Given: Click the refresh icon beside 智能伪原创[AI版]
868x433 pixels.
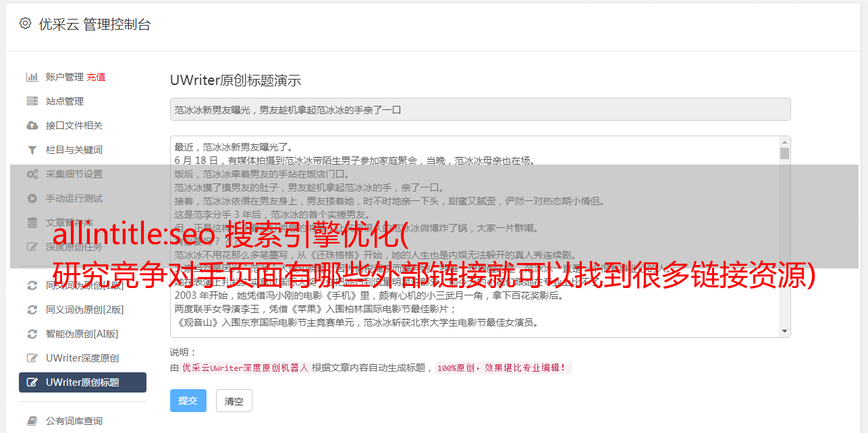Looking at the screenshot, I should (32, 334).
